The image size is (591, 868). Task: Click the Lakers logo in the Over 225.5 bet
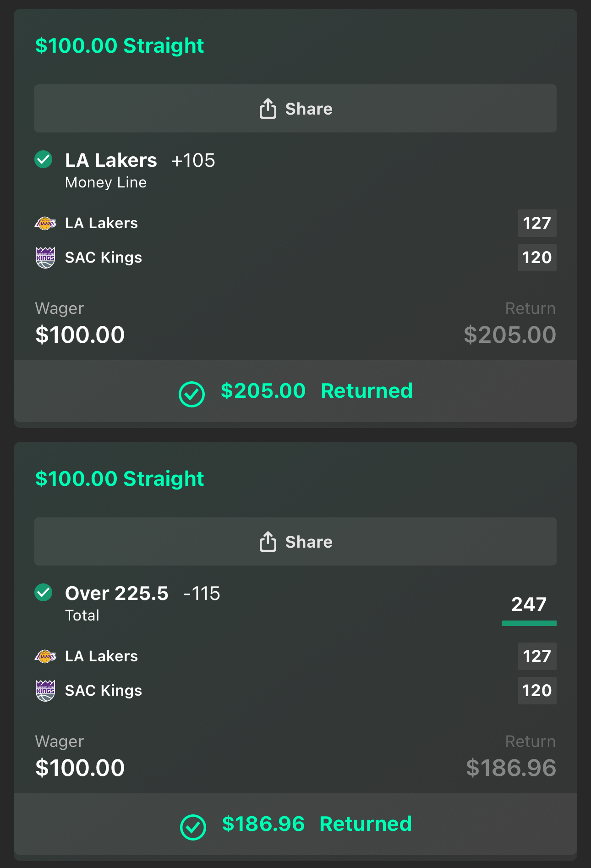pos(45,656)
